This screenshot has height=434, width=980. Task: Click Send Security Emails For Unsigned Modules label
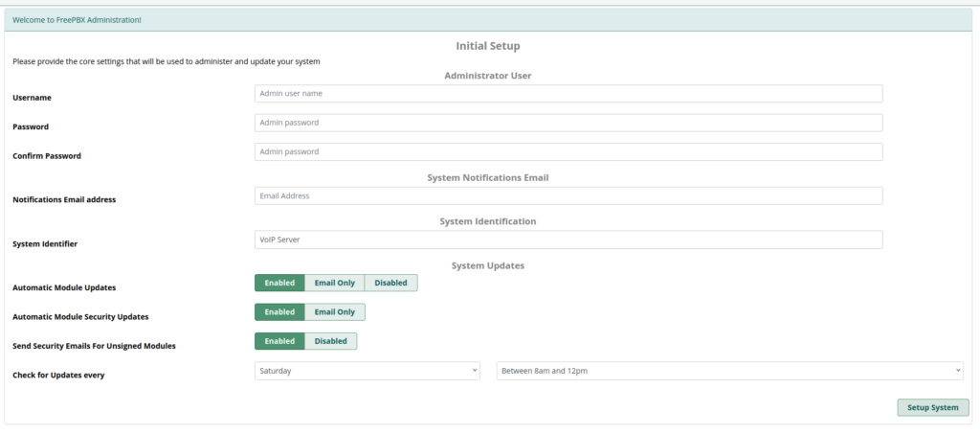(x=94, y=346)
